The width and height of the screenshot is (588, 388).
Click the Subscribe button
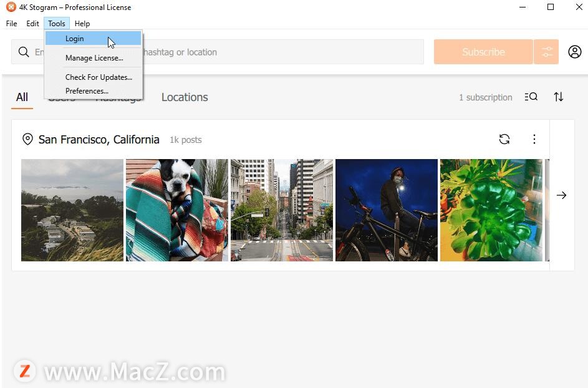click(x=483, y=52)
